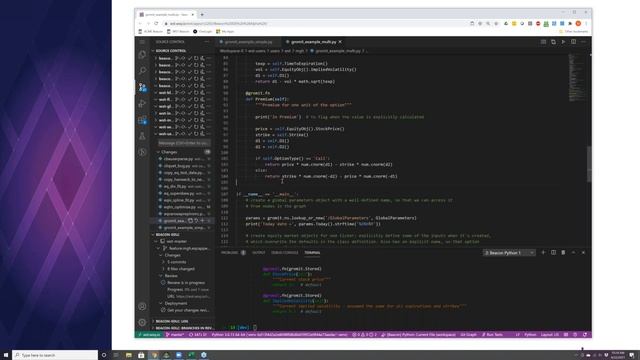Create a new terminal with plus icon
Screen dimensions: 640x360
pos(543,253)
